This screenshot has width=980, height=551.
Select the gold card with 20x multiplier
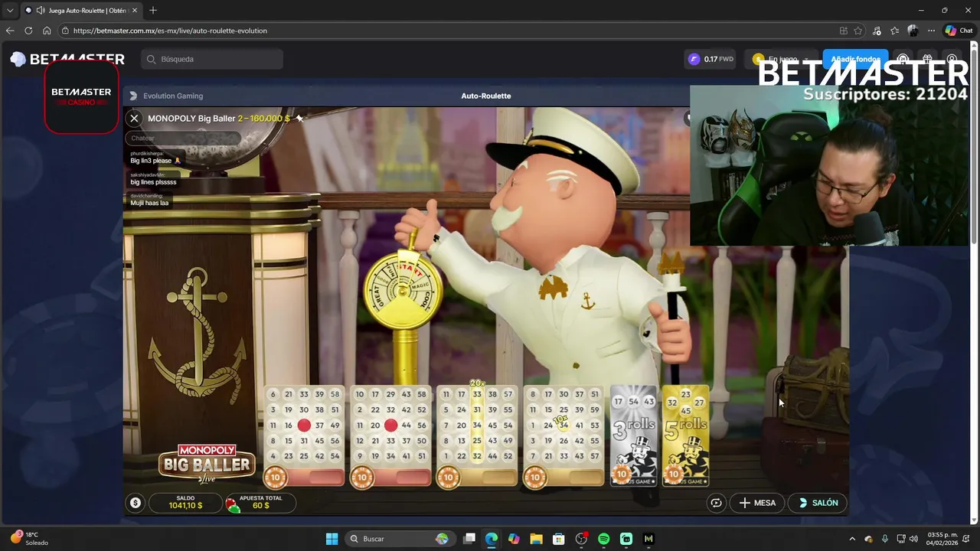tap(477, 436)
